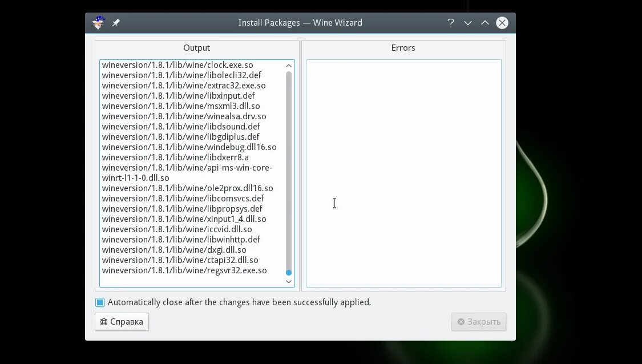Select the dxgi.dll.so output line
Image resolution: width=642 pixels, height=364 pixels.
pos(174,250)
